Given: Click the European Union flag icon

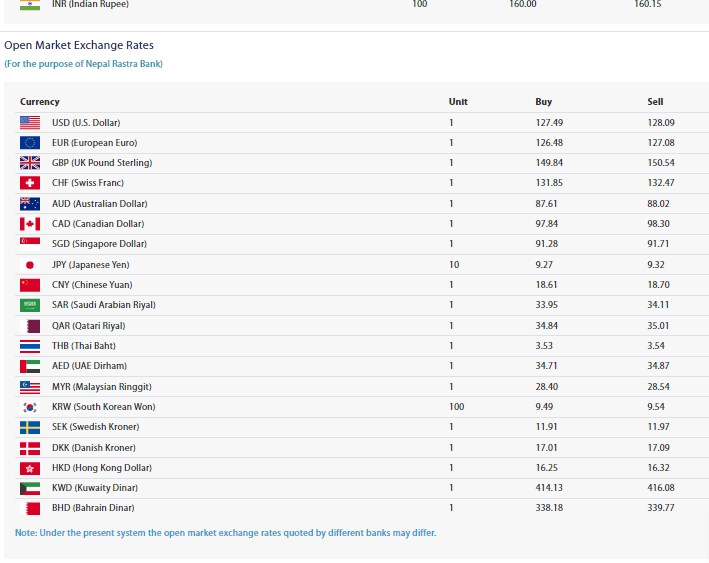Looking at the screenshot, I should point(30,143).
